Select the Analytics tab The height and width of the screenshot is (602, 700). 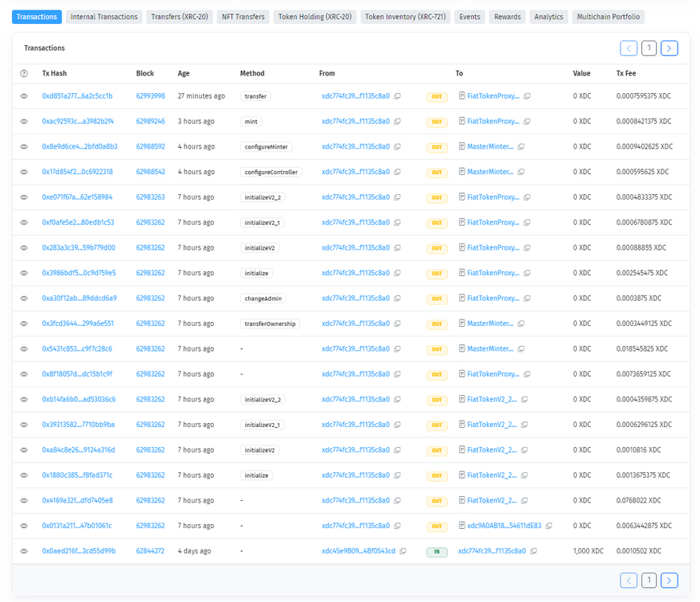tap(548, 17)
